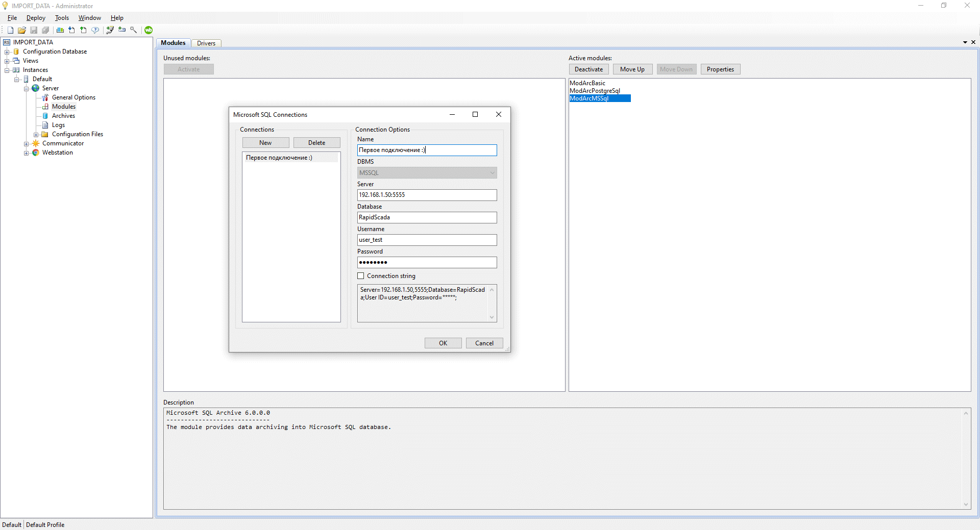The height and width of the screenshot is (530, 980).
Task: Click the Open Project folder icon
Action: [x=22, y=30]
